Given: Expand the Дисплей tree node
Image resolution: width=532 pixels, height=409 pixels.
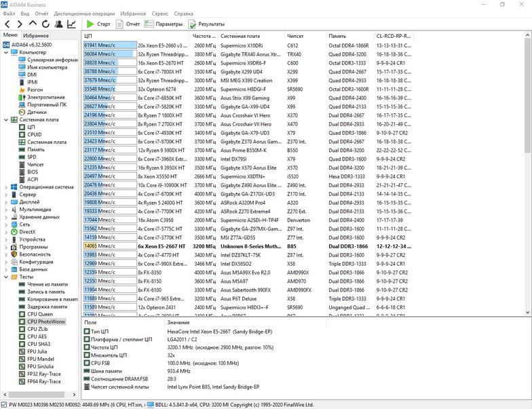Looking at the screenshot, I should 5,202.
